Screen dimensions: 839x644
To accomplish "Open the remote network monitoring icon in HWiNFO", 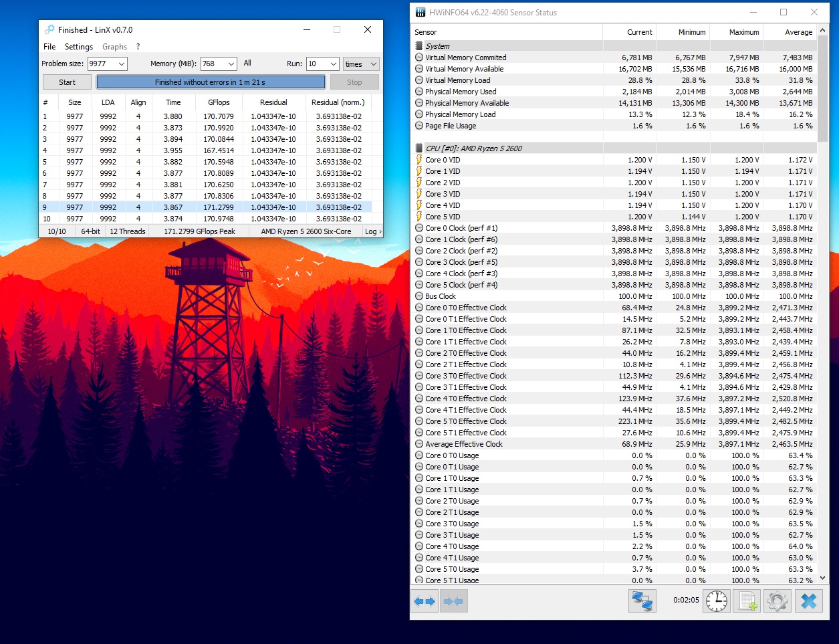I will point(642,601).
